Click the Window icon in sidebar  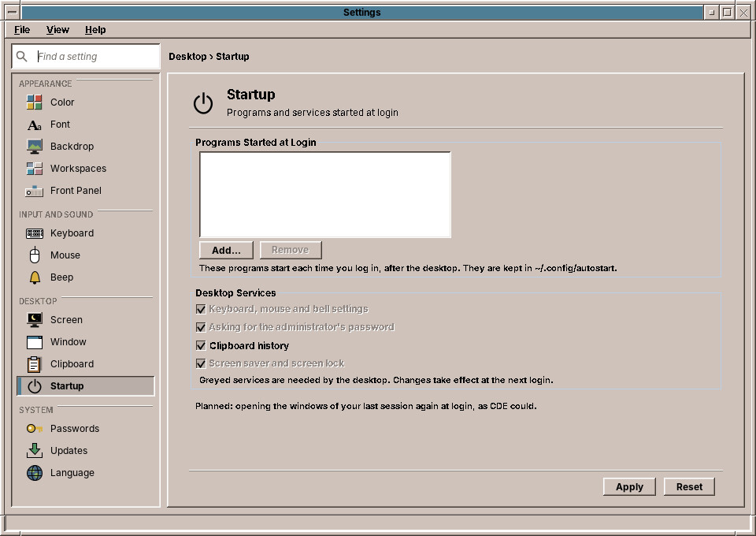(34, 342)
